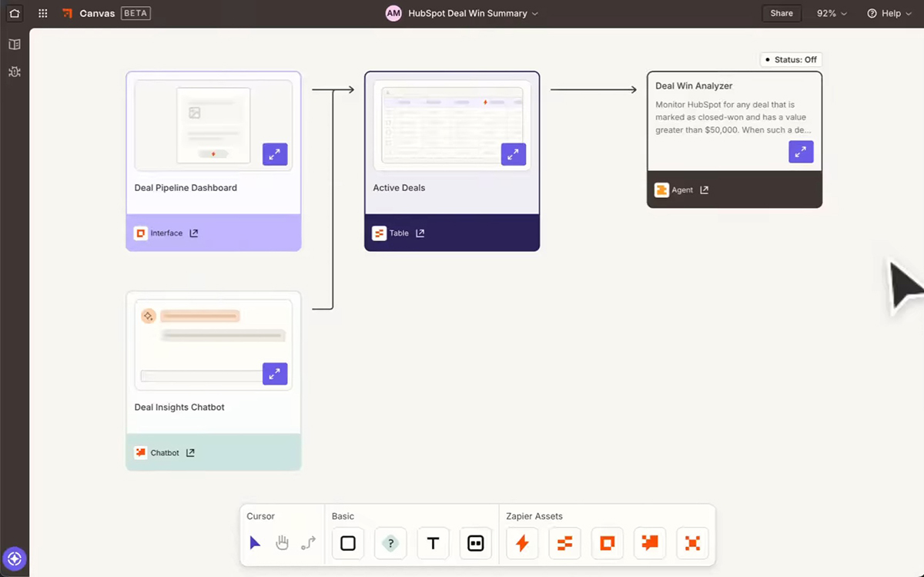This screenshot has width=924, height=577.
Task: Open the Help dropdown menu
Action: (889, 13)
